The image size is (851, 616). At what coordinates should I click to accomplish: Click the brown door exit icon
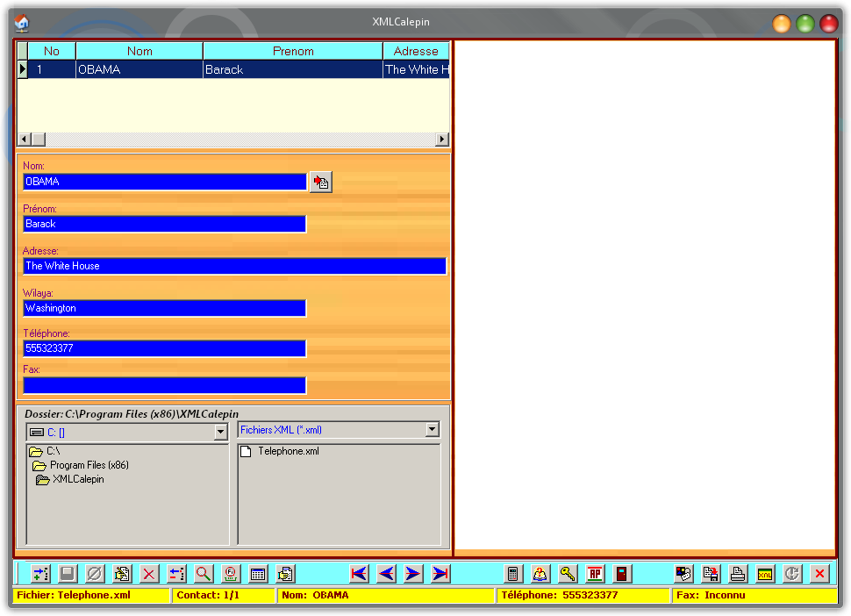pyautogui.click(x=623, y=574)
